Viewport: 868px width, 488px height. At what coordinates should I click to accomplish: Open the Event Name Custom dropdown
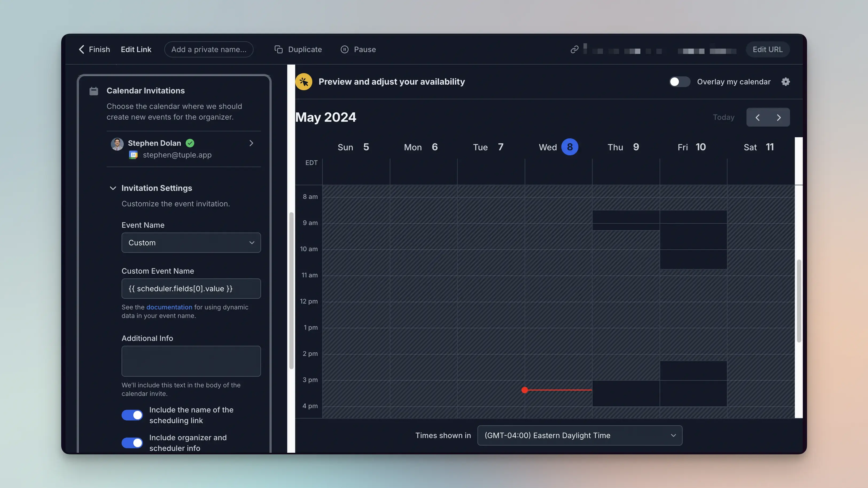point(191,242)
